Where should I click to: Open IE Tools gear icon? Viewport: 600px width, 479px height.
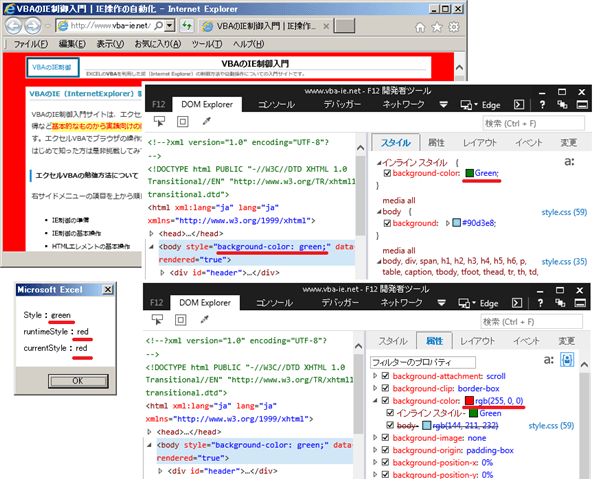(454, 27)
